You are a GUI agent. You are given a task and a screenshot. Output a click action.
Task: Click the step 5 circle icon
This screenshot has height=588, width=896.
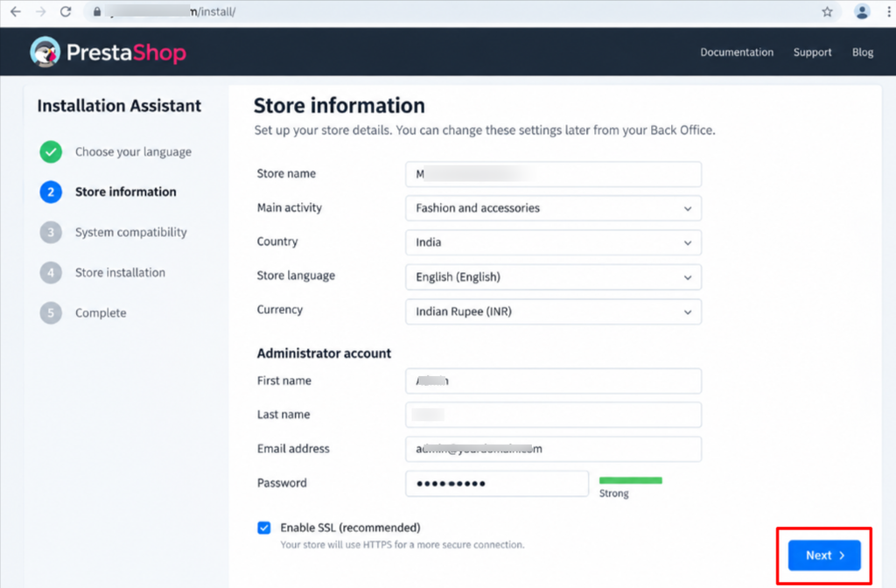[51, 312]
